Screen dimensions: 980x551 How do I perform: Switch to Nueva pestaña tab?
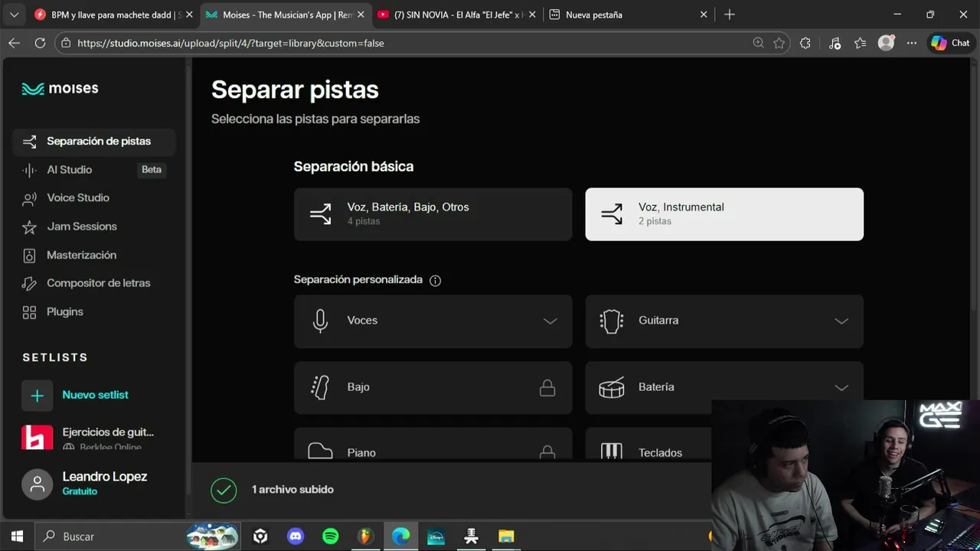click(628, 15)
